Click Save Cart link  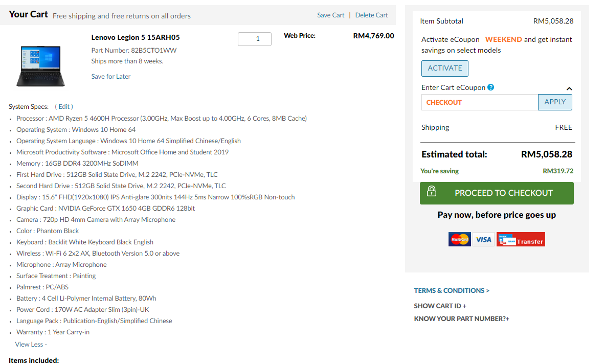point(331,15)
